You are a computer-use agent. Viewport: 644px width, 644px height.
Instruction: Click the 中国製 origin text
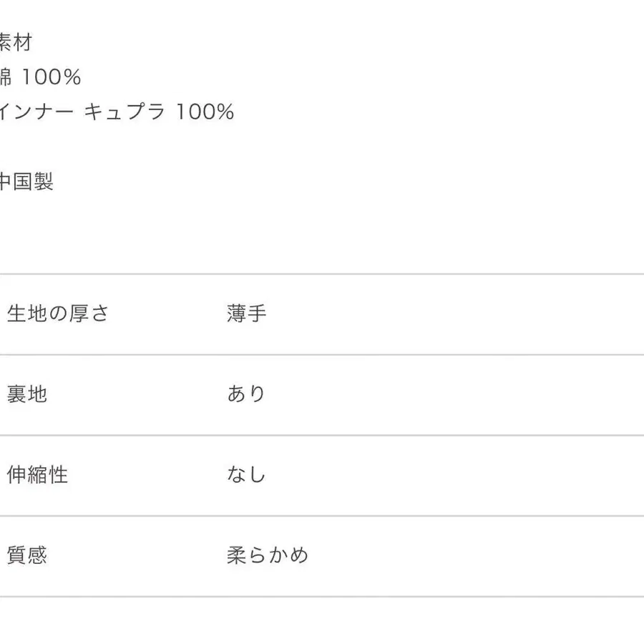(26, 182)
